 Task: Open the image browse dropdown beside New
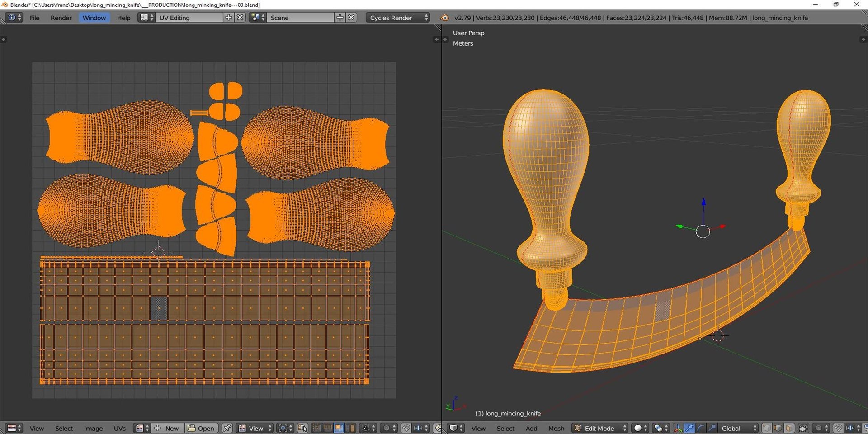[142, 428]
